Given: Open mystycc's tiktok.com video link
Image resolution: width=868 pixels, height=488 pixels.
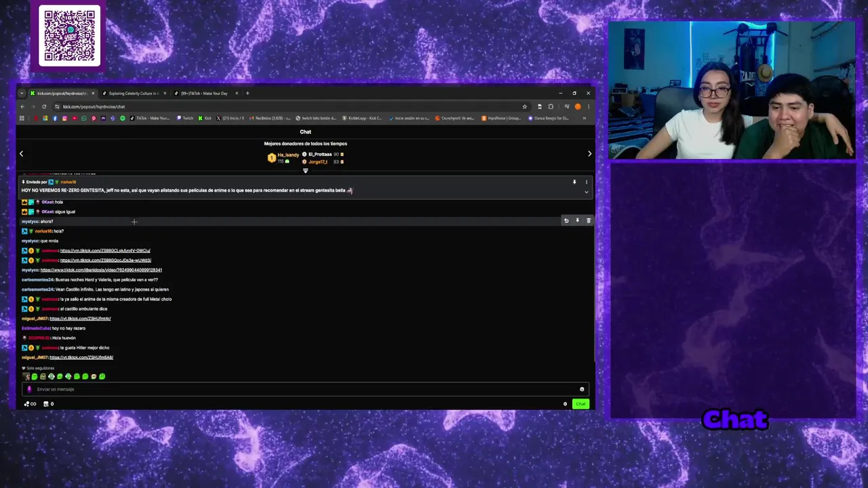Looking at the screenshot, I should pyautogui.click(x=101, y=270).
